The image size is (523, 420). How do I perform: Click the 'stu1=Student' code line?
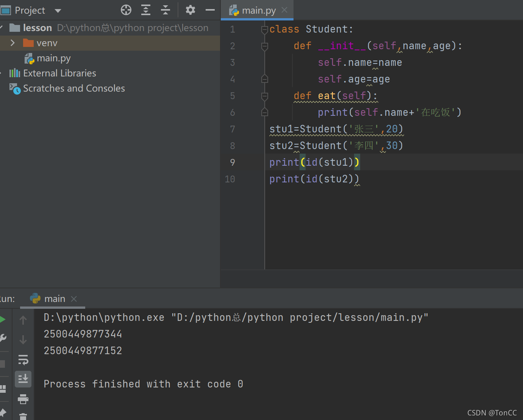tap(336, 129)
